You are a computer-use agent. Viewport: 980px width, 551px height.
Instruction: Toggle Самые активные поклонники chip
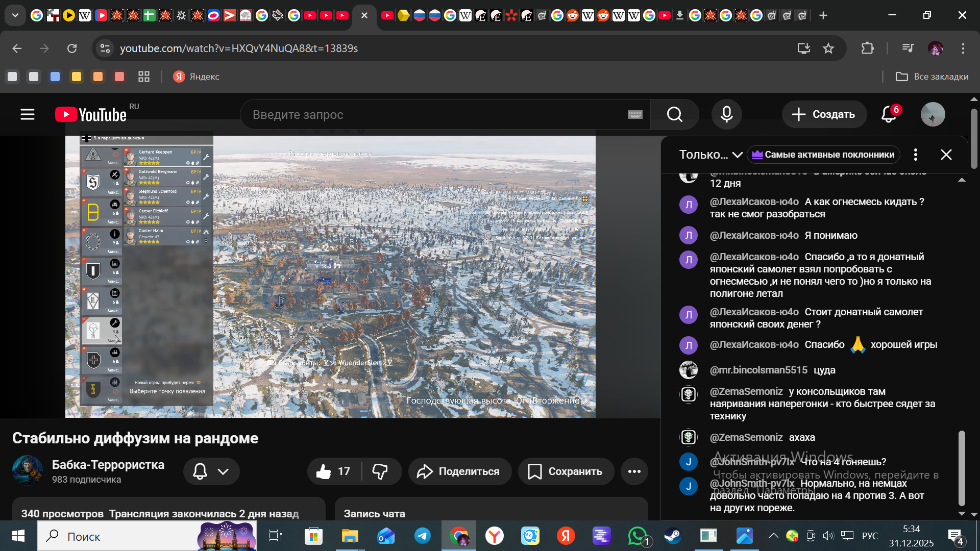click(x=823, y=155)
